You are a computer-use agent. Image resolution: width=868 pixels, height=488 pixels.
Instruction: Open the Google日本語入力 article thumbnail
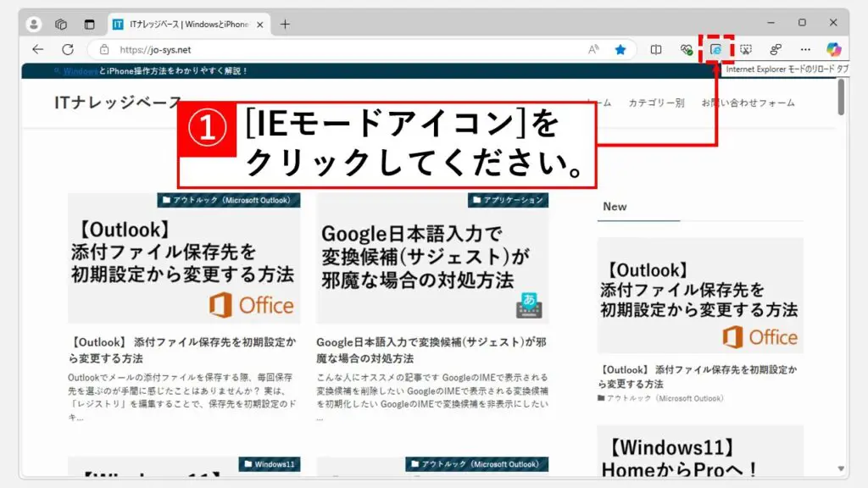432,258
